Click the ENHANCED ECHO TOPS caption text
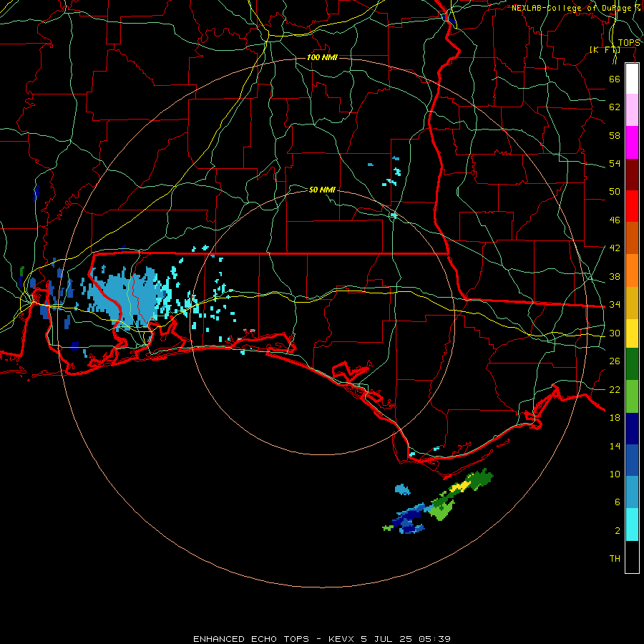Image resolution: width=644 pixels, height=644 pixels. 251,639
